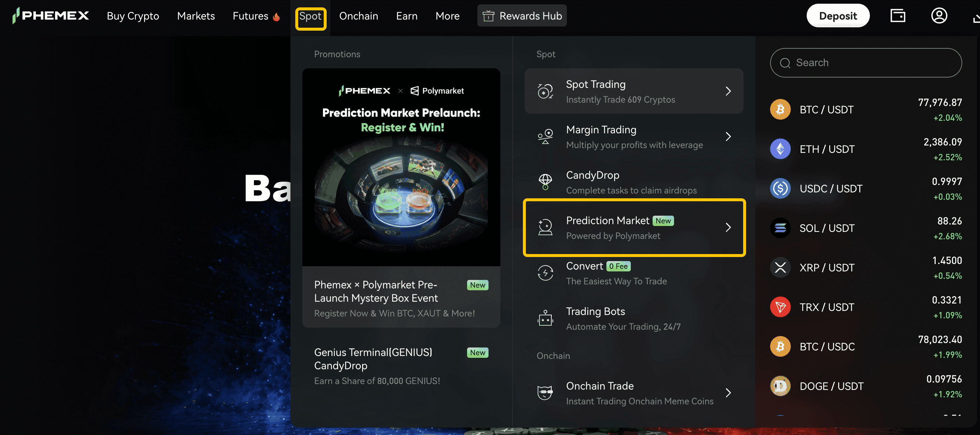The width and height of the screenshot is (980, 435).
Task: Click the Trading Bots robot icon
Action: tap(545, 318)
